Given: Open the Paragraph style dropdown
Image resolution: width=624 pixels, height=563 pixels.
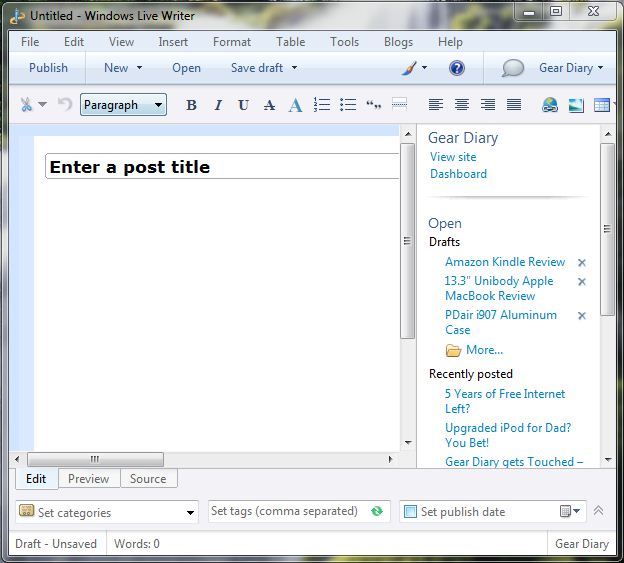Looking at the screenshot, I should (x=123, y=105).
